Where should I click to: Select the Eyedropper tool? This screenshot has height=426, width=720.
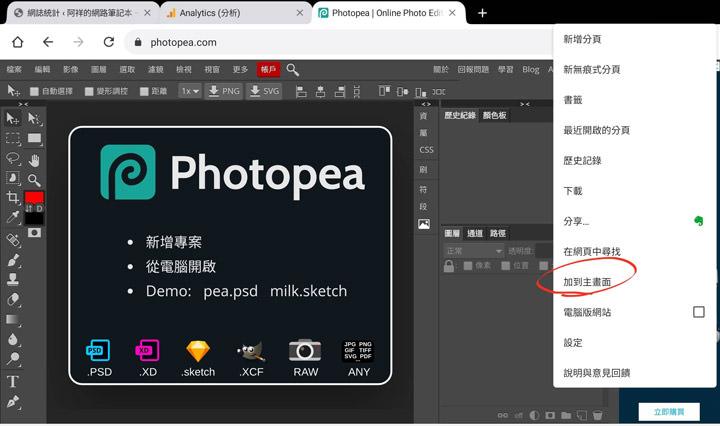click(12, 217)
